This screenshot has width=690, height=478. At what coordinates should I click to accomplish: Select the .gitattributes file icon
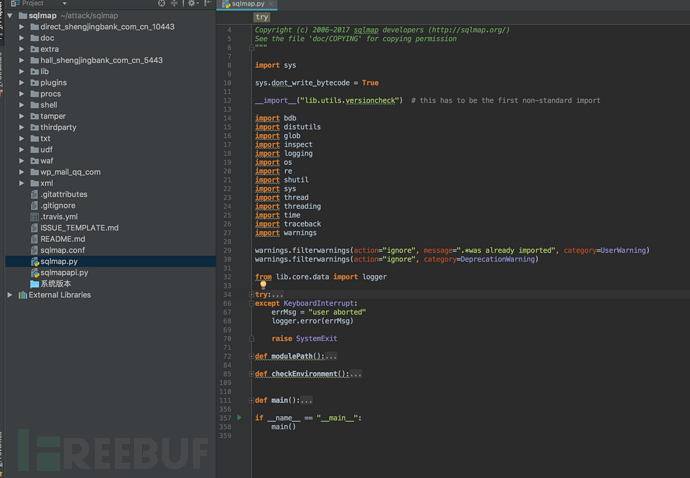[x=34, y=195]
